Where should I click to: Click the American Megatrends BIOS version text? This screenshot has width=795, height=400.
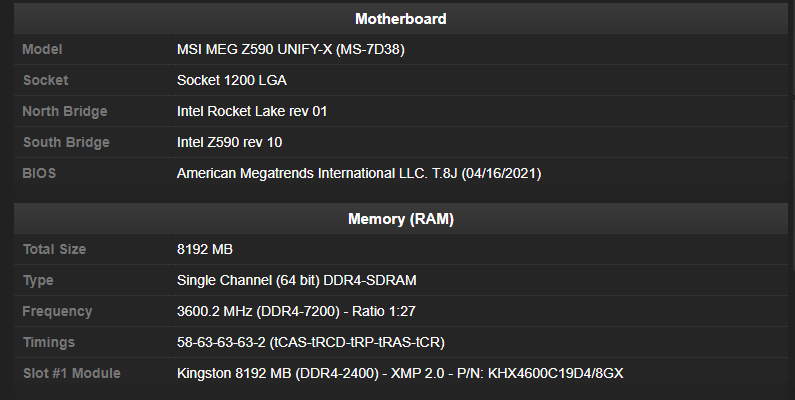click(359, 173)
